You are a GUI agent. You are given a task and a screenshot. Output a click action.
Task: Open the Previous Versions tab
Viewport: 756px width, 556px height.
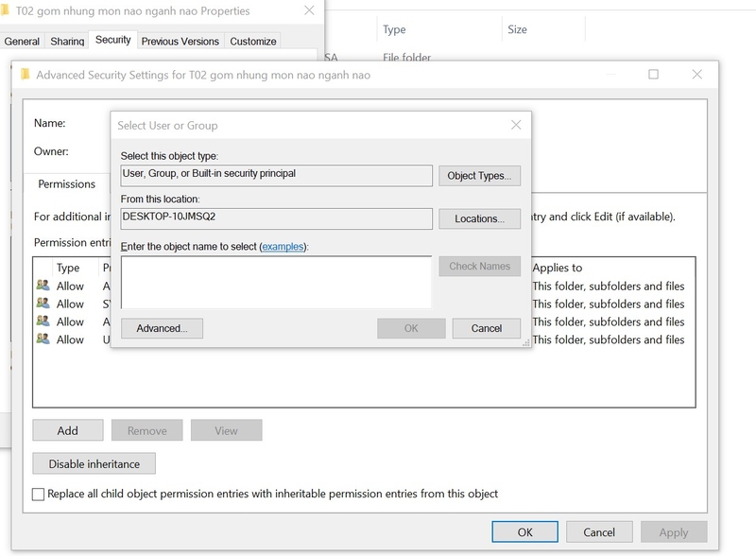[180, 42]
